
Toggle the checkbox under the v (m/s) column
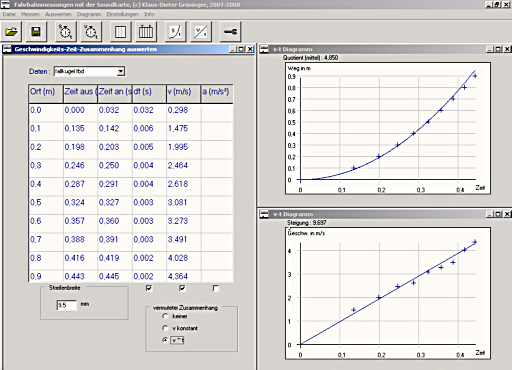182,288
